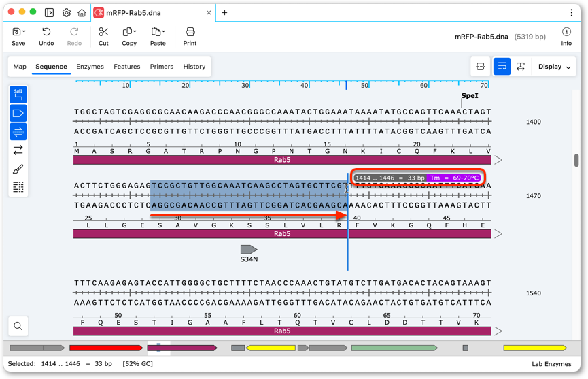Toggle the show enzymes side button
Viewport: 588px width, 379px height.
(x=18, y=95)
